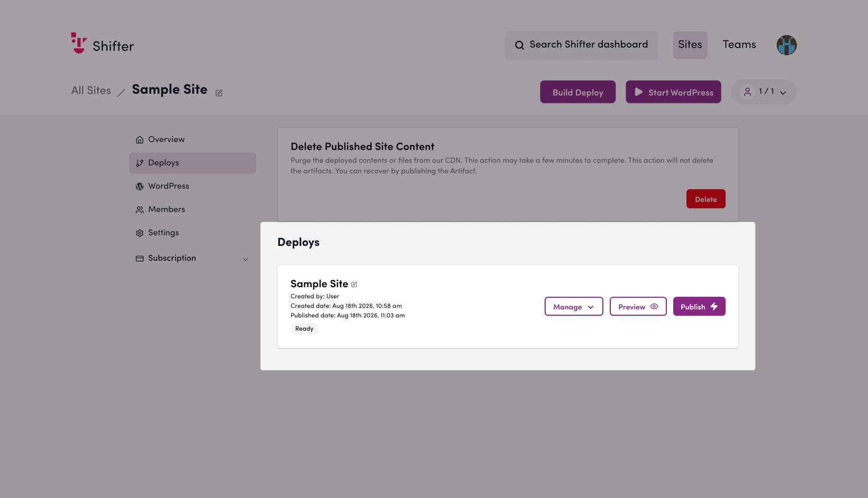The image size is (868, 498).
Task: Select Deploys in the sidebar
Action: [193, 163]
